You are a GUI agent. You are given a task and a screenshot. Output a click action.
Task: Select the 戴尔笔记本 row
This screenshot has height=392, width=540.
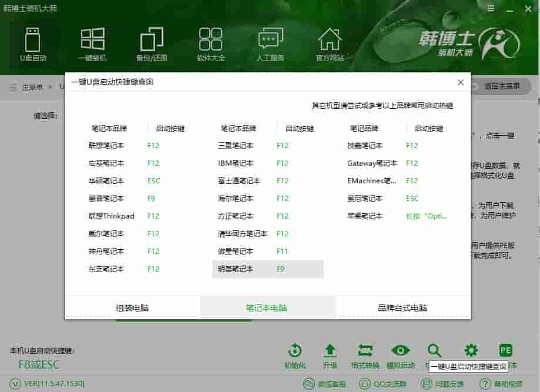[x=137, y=233]
